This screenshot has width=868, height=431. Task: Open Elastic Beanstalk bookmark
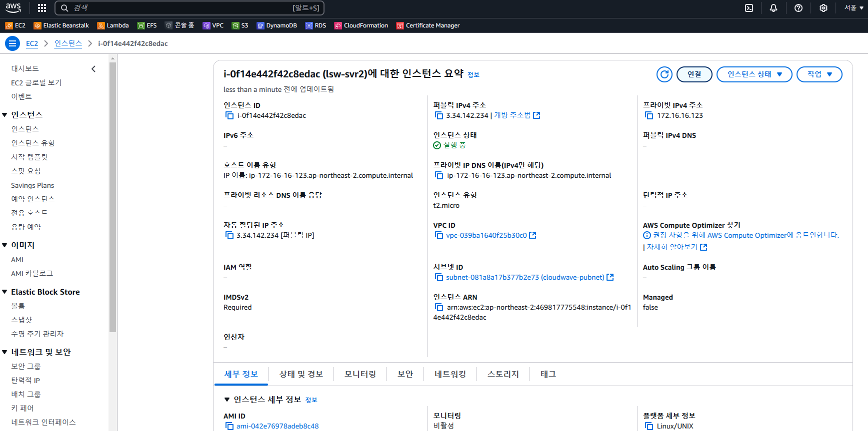(61, 25)
